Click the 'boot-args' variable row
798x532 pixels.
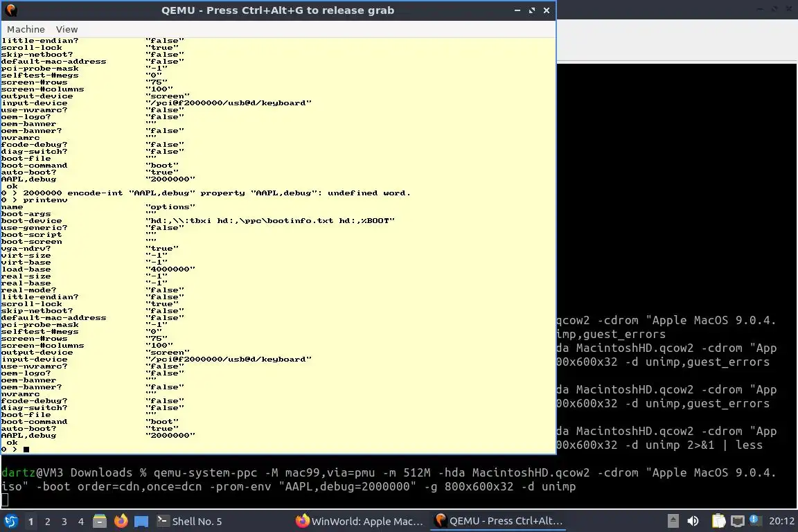pyautogui.click(x=79, y=214)
